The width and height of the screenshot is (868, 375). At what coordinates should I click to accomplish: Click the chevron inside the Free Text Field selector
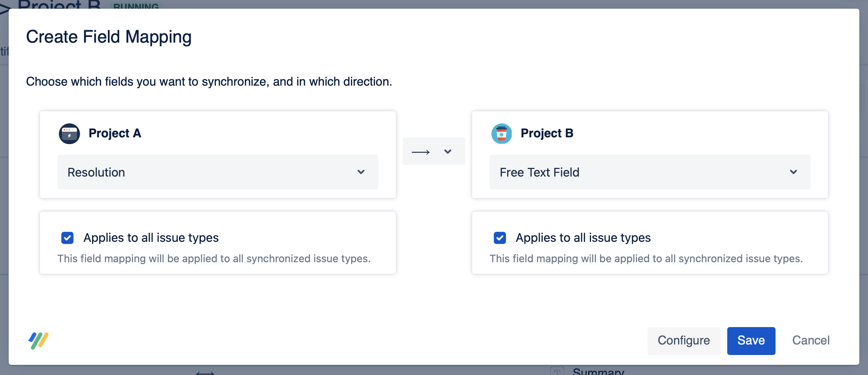tap(793, 172)
